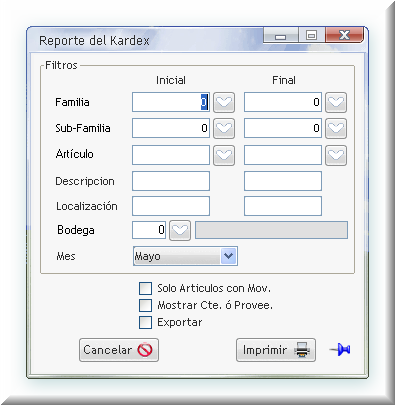The image size is (395, 405).
Task: Open the Artículo Final lookup button
Action: click(x=336, y=155)
